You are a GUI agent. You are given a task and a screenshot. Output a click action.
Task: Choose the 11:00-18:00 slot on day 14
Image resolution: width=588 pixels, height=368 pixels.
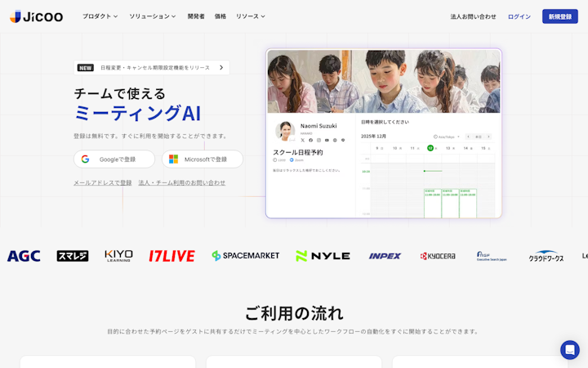click(x=468, y=203)
